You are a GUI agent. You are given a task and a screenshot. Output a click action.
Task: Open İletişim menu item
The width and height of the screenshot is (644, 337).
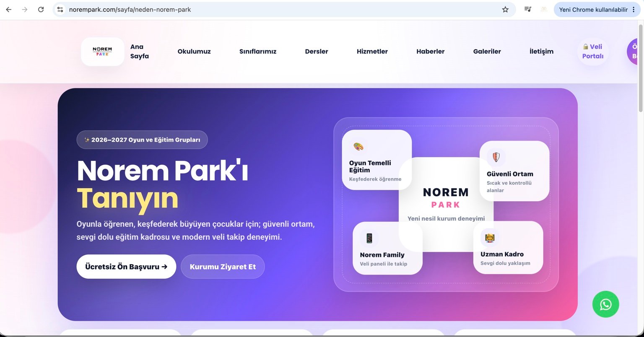click(541, 52)
